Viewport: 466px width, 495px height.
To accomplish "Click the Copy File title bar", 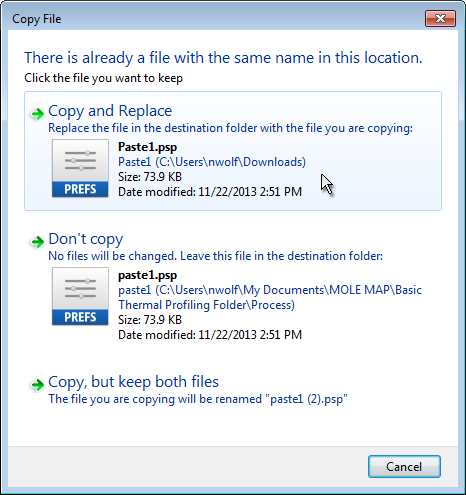I will (x=213, y=19).
